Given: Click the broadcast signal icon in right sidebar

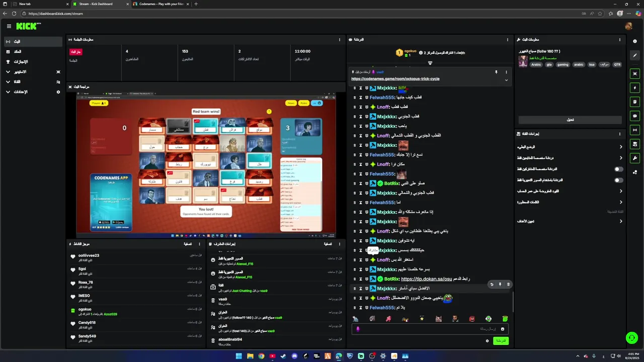Looking at the screenshot, I should pos(635,130).
